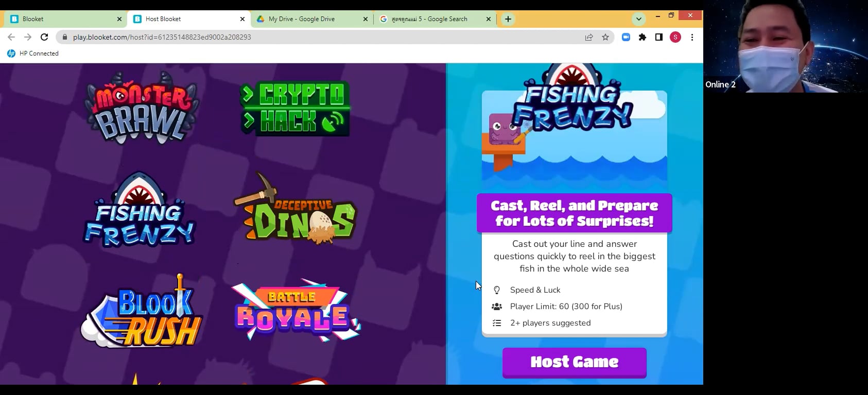Click the players suggested list icon

pos(497,323)
